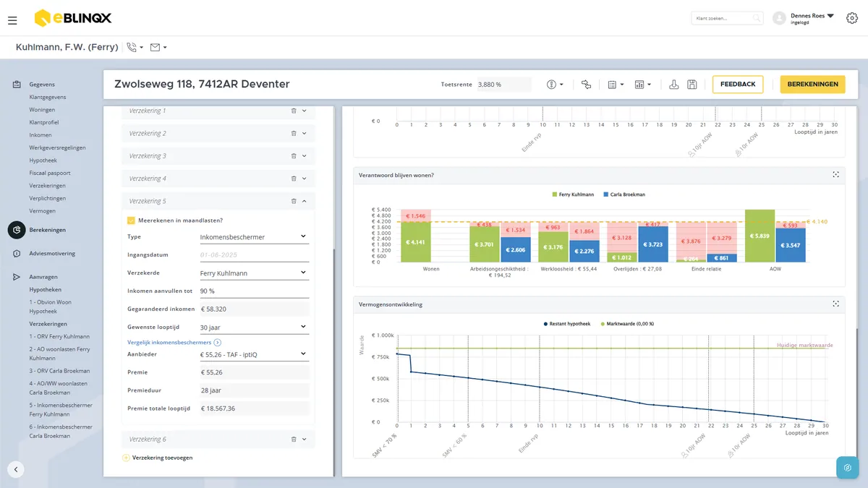Viewport: 868px width, 488px height.
Task: Collapse Verzekering 5 section
Action: [x=304, y=202]
